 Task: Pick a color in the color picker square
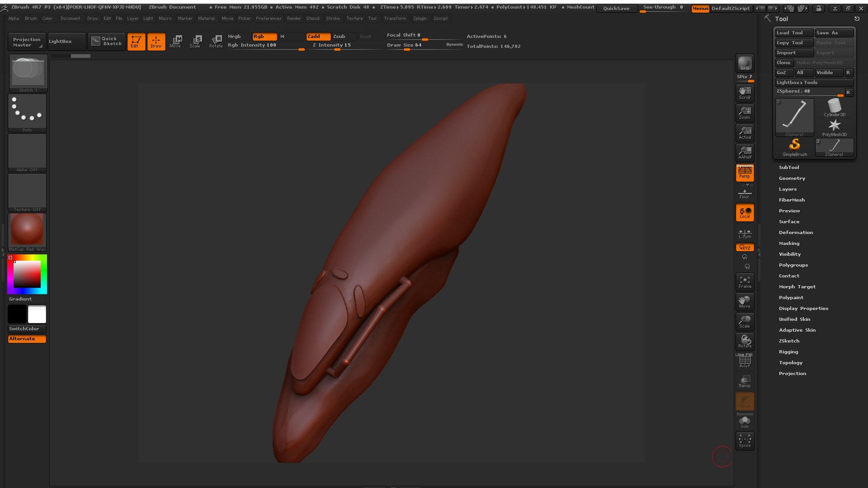tap(27, 274)
